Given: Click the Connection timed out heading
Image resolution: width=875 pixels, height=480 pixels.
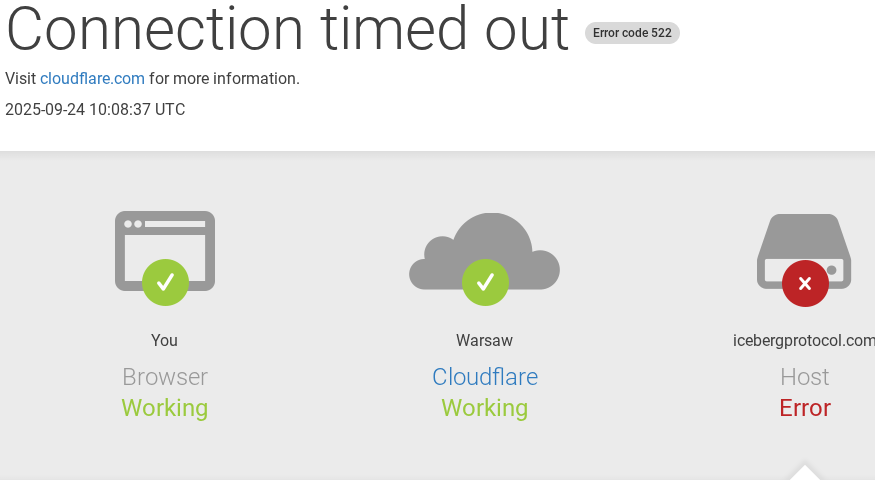Looking at the screenshot, I should tap(288, 28).
